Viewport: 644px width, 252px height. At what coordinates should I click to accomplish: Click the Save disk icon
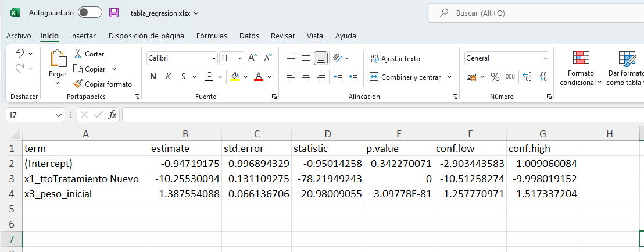pos(114,13)
